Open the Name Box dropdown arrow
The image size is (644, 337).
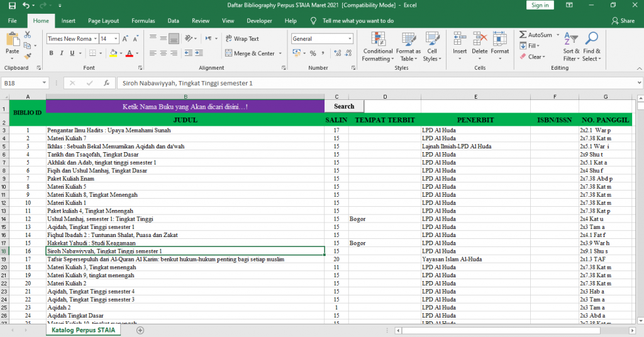click(44, 83)
